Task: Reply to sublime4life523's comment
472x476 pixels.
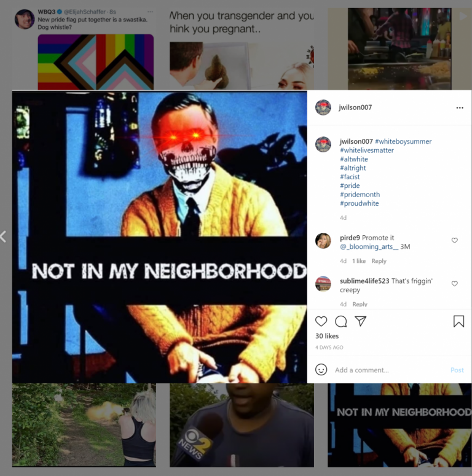Action: tap(360, 304)
